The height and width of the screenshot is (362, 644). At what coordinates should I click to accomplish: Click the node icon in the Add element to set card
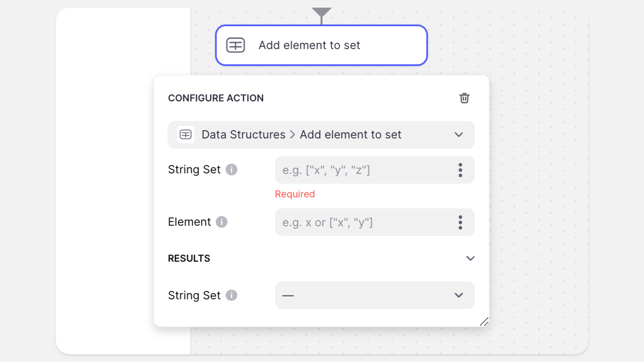(235, 45)
